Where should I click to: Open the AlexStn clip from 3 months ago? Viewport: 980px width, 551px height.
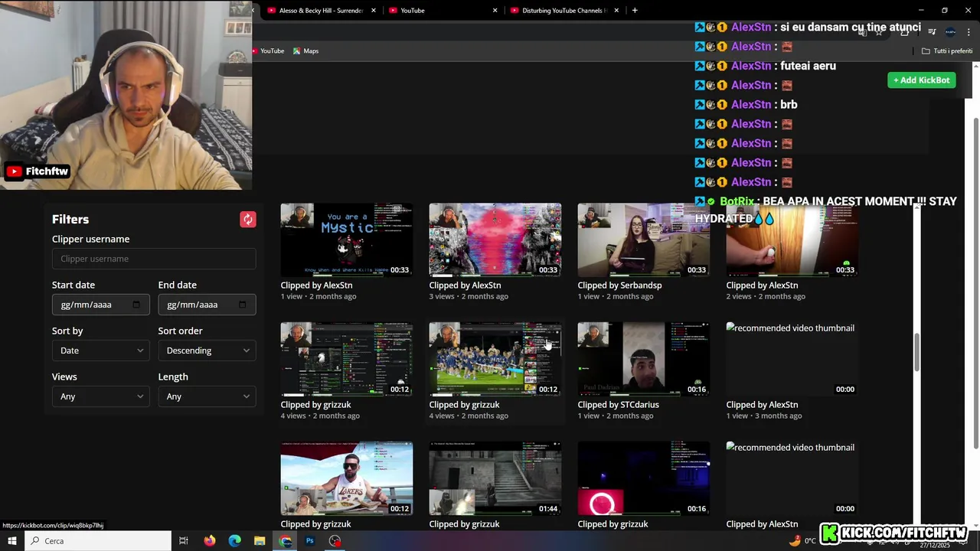(792, 359)
